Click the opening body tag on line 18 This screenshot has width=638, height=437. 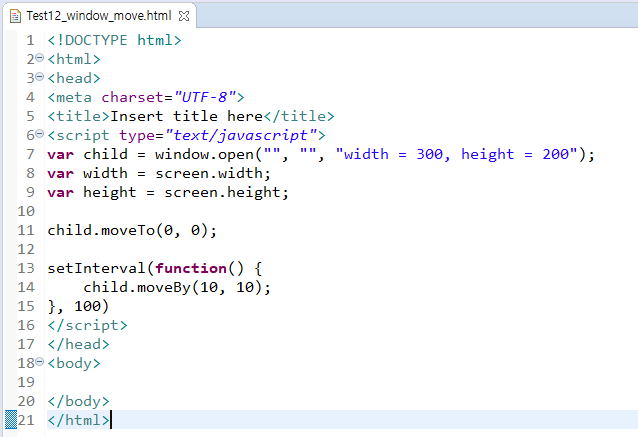tap(74, 363)
